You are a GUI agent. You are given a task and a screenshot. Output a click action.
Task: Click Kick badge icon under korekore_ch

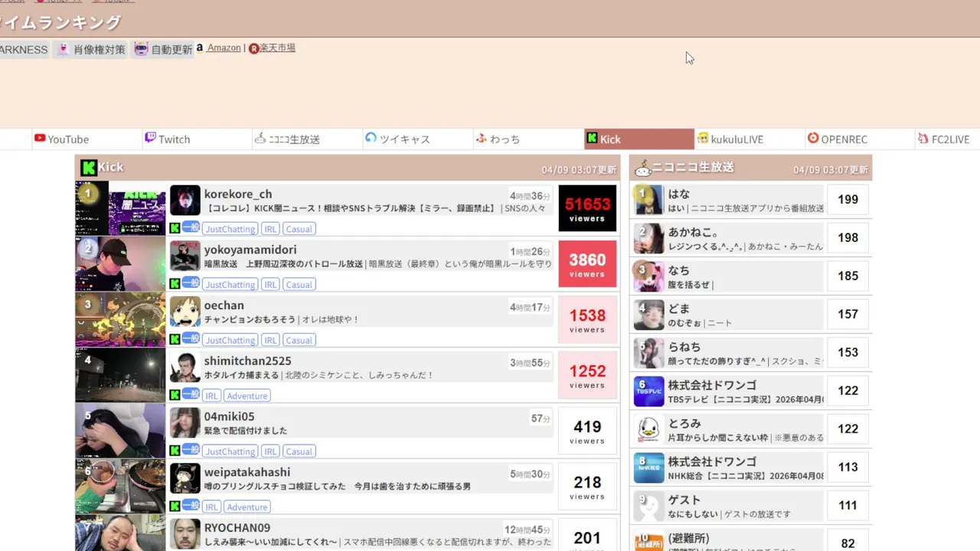tap(175, 228)
